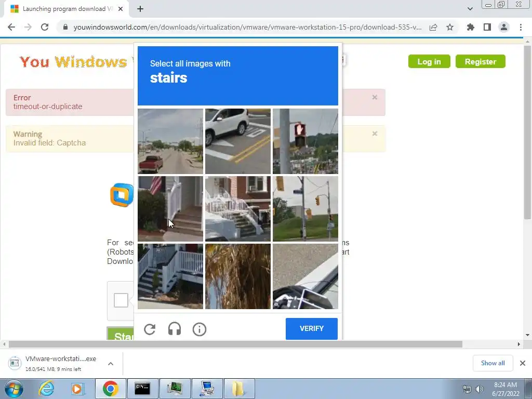Close the Launching program download tab
This screenshot has width=532, height=399.
(121, 9)
